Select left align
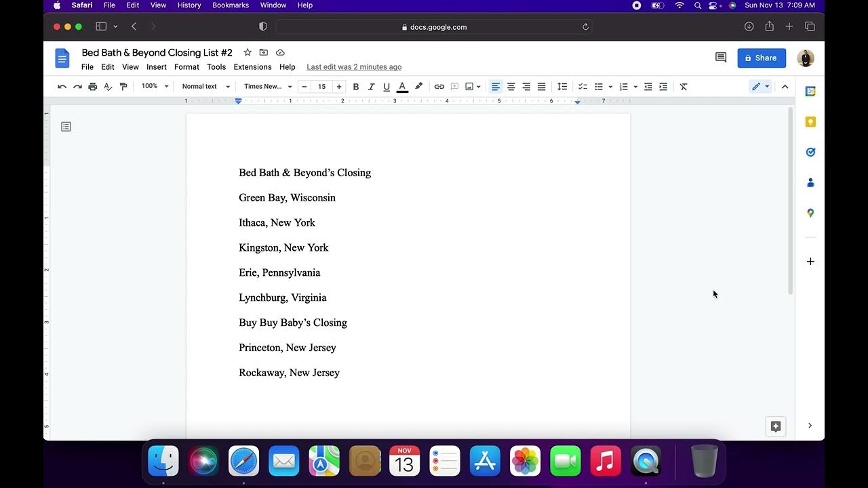The image size is (868, 488). 496,87
